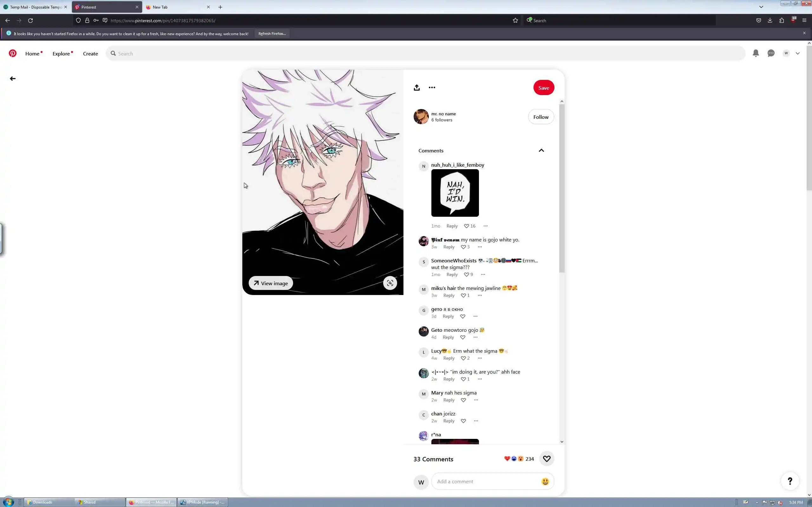The image size is (812, 507).
Task: Open the messages chat bubble icon
Action: click(x=771, y=53)
